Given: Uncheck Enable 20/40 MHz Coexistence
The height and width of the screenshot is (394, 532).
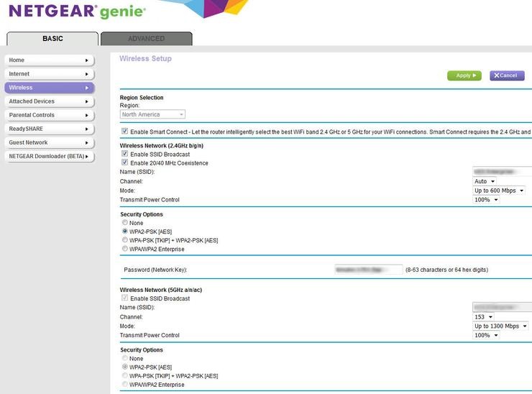Looking at the screenshot, I should 125,163.
